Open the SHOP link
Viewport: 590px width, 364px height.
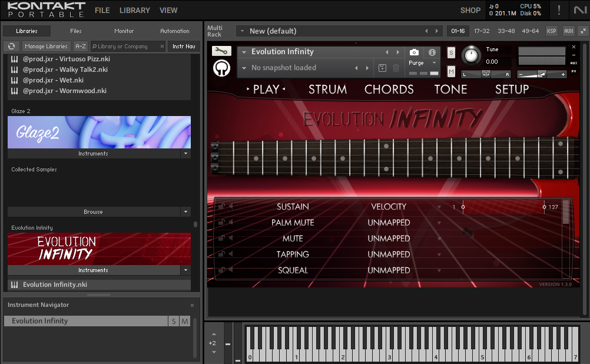[470, 10]
